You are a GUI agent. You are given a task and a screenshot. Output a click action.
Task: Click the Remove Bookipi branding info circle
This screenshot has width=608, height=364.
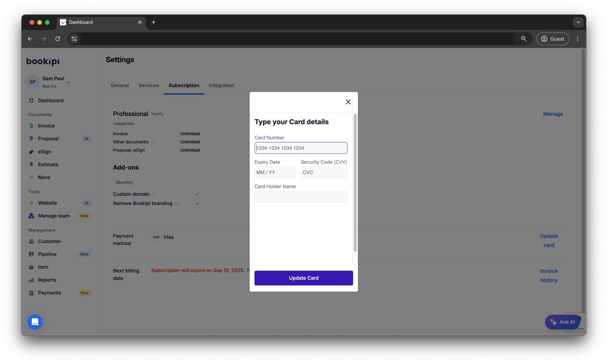(177, 203)
